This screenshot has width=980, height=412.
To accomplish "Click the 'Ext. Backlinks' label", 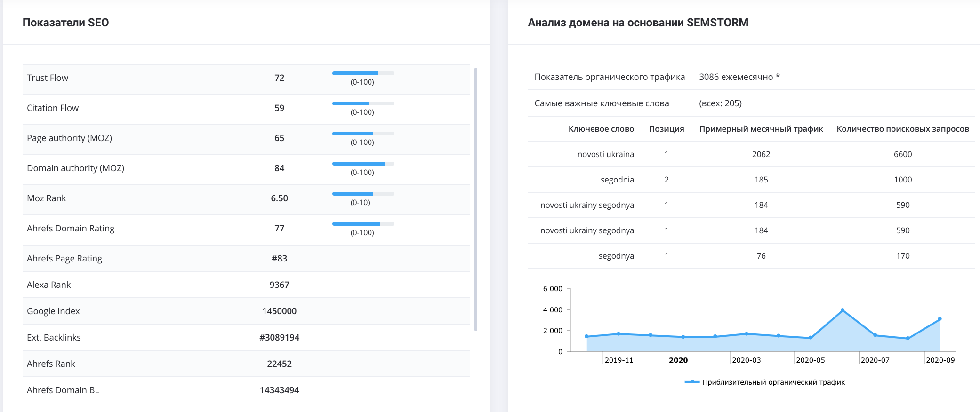I will pos(54,337).
